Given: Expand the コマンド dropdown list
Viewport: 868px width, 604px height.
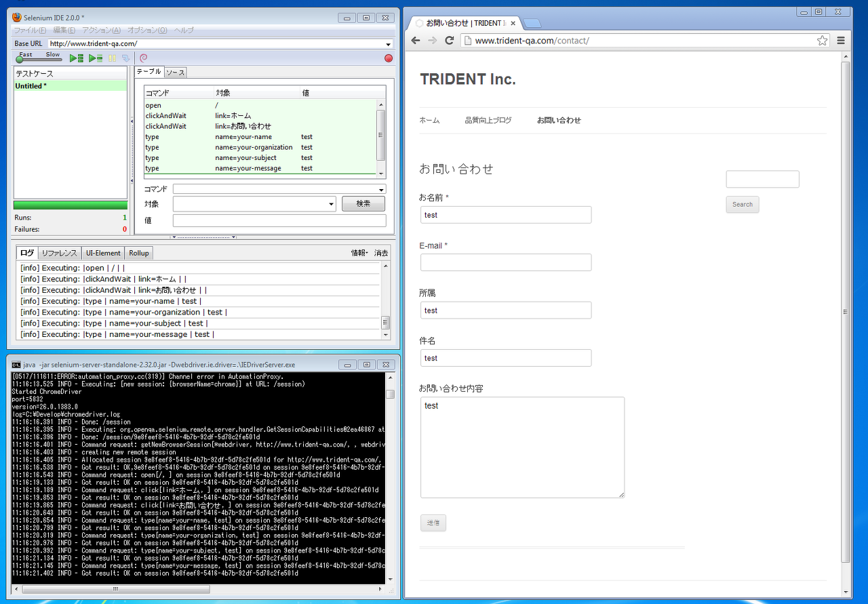Looking at the screenshot, I should 381,188.
